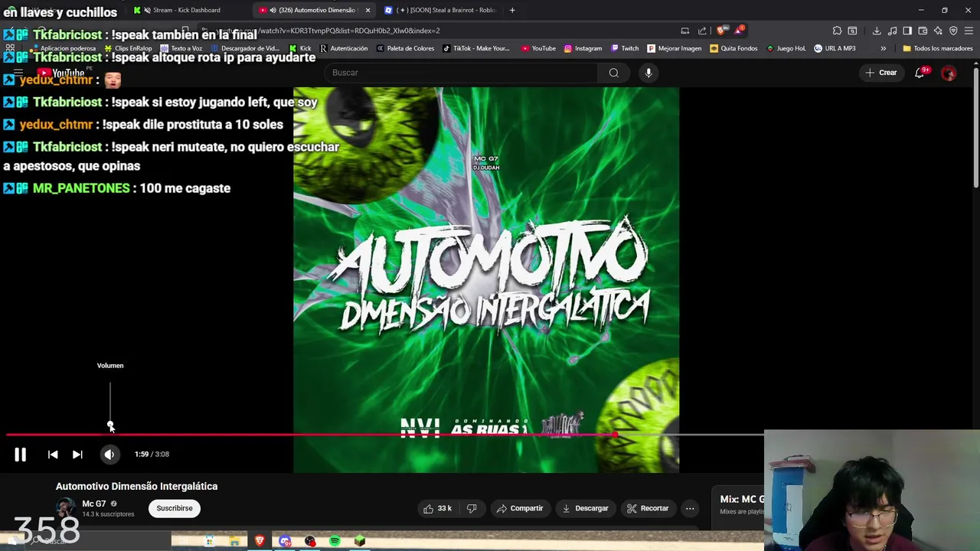Open the Todos los marcadores folder
This screenshot has width=980, height=551.
point(937,48)
